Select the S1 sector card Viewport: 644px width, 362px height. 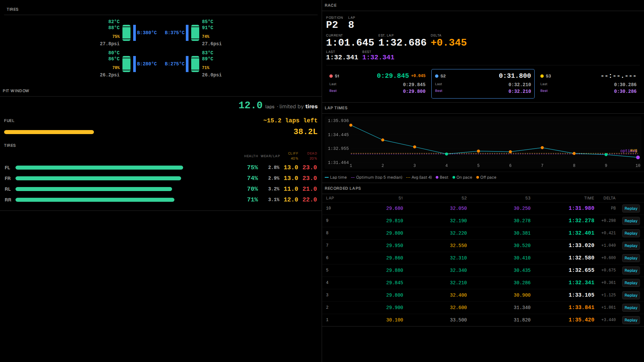[x=377, y=84]
